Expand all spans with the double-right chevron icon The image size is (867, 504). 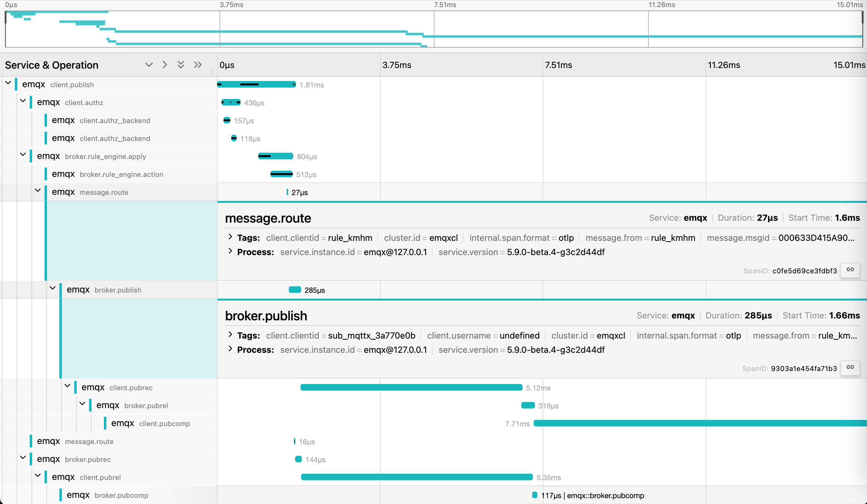(198, 65)
